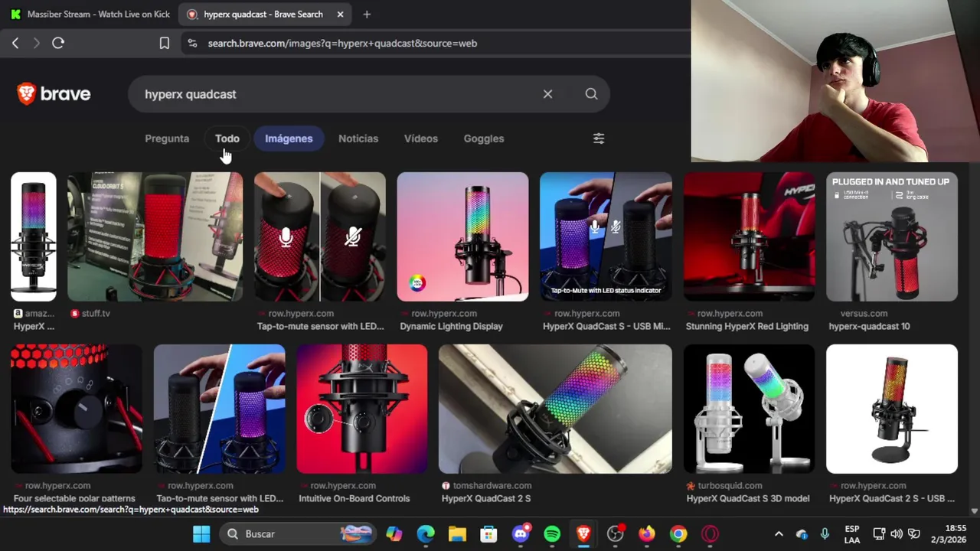Open the tomshardware HyperX QuadCast 2 S image
The height and width of the screenshot is (551, 980).
(x=555, y=409)
